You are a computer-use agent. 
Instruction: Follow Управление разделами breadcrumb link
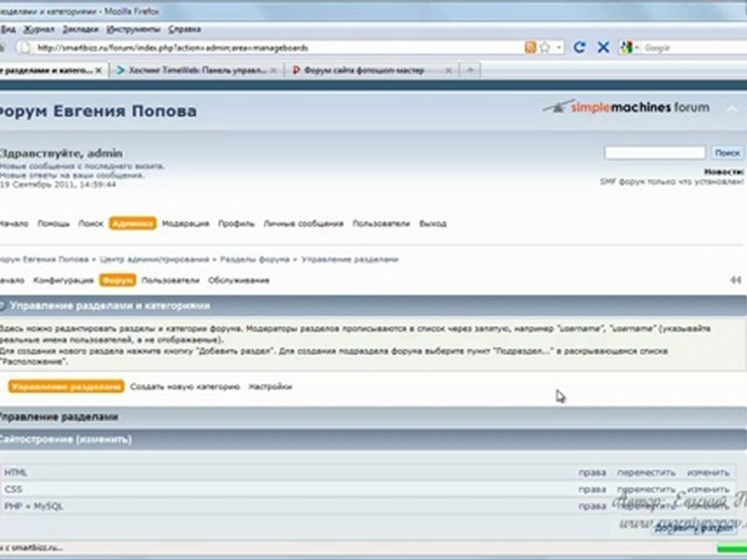[x=349, y=260]
